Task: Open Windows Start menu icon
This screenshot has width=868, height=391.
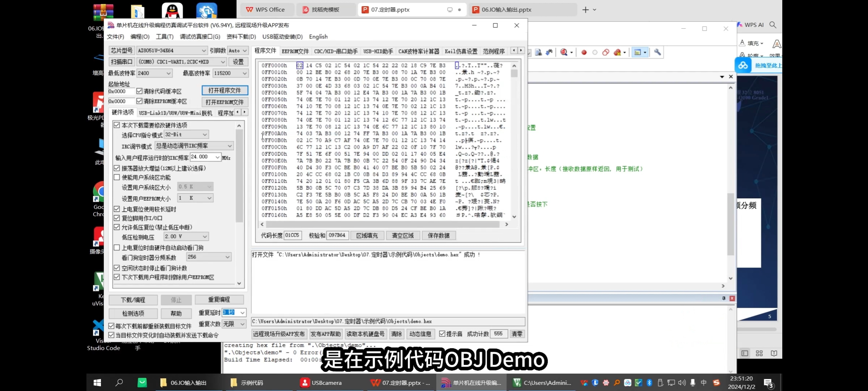Action: point(97,383)
